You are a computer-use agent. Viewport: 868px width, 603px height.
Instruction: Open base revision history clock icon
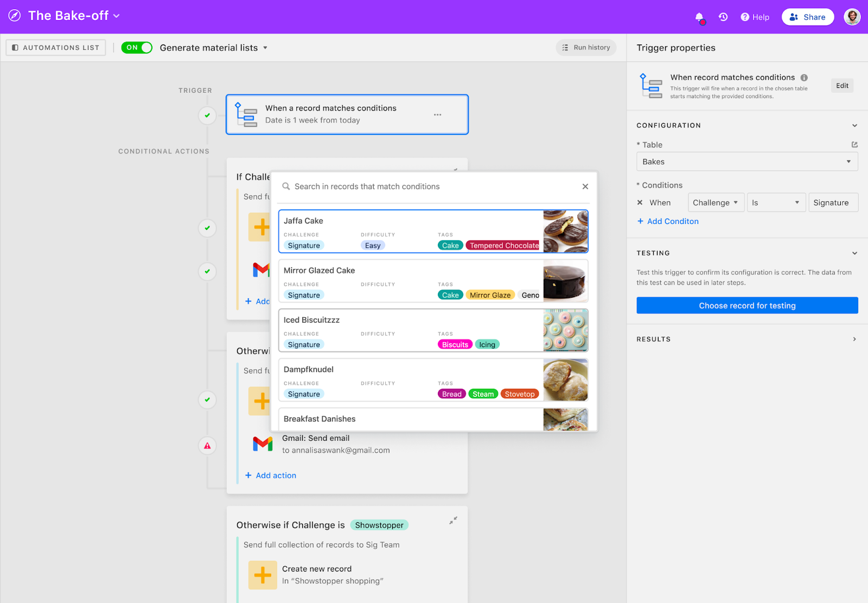pos(723,17)
